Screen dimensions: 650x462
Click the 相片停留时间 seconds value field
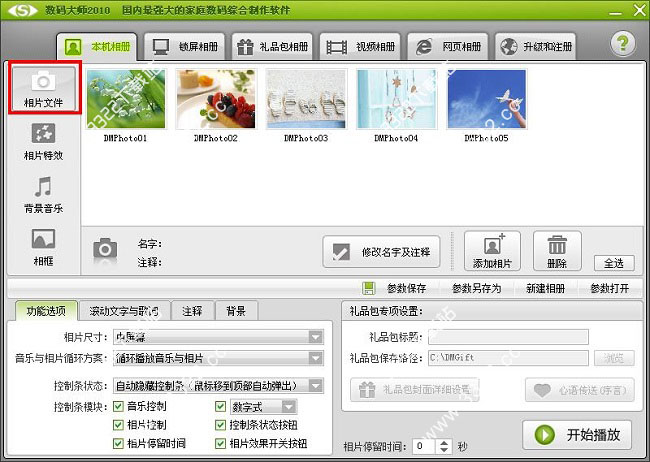pyautogui.click(x=424, y=446)
